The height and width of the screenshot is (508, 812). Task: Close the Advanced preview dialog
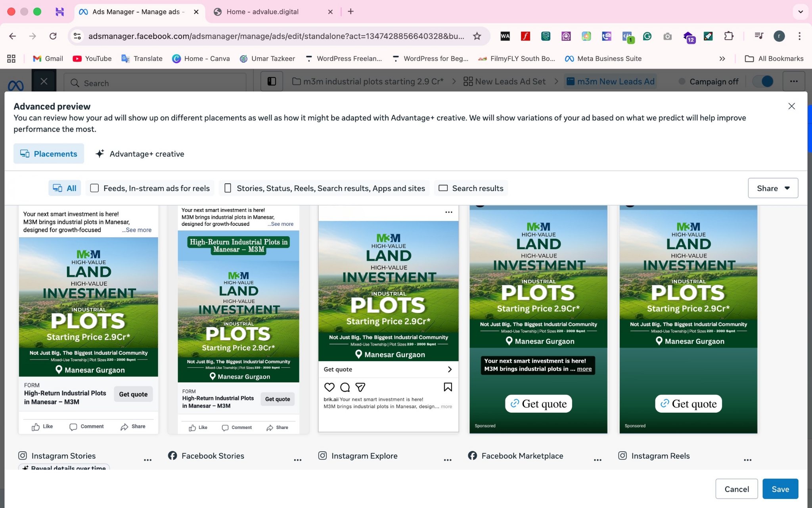[x=791, y=106]
